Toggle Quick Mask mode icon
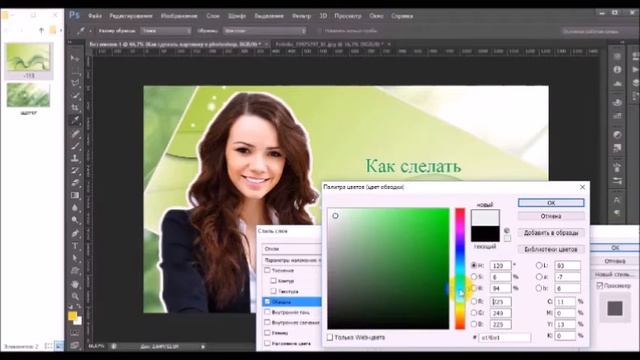 tap(75, 333)
